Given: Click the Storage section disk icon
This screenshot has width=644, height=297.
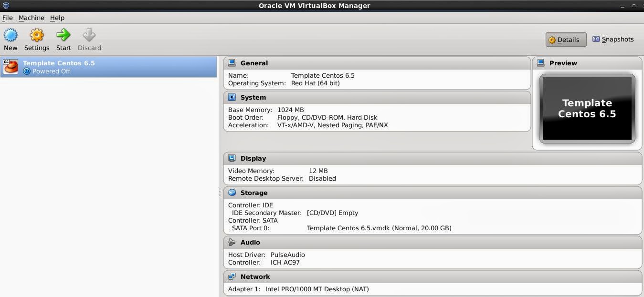Looking at the screenshot, I should click(232, 193).
